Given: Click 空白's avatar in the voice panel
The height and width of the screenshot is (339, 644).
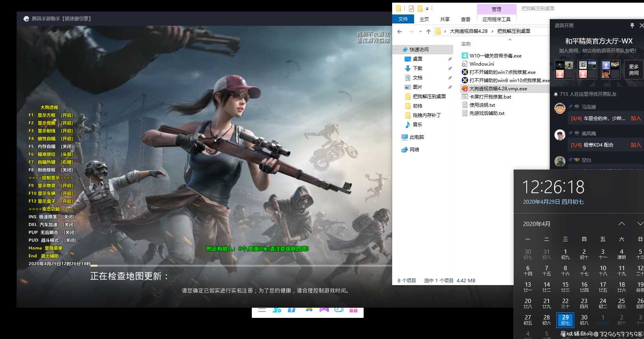Looking at the screenshot, I should coord(560,161).
